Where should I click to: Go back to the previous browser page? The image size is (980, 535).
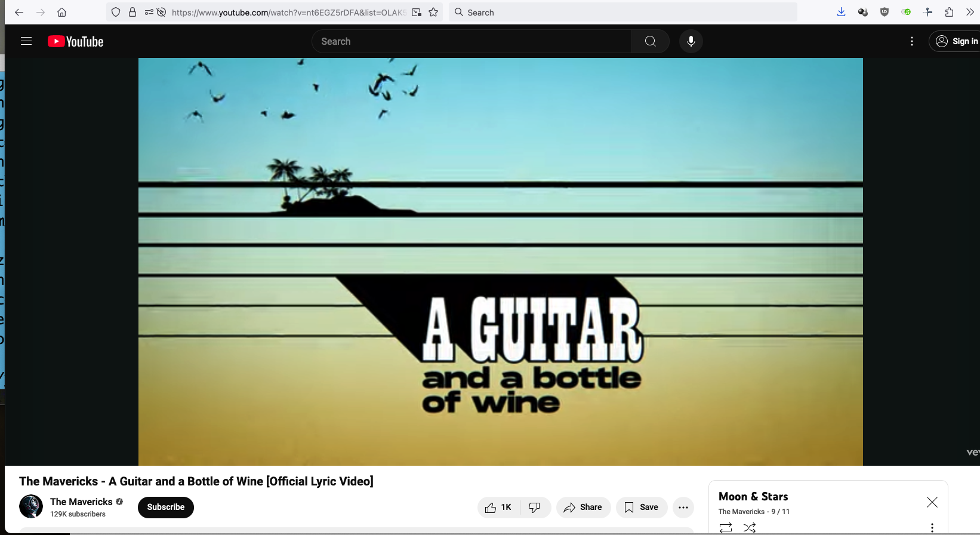pos(19,12)
